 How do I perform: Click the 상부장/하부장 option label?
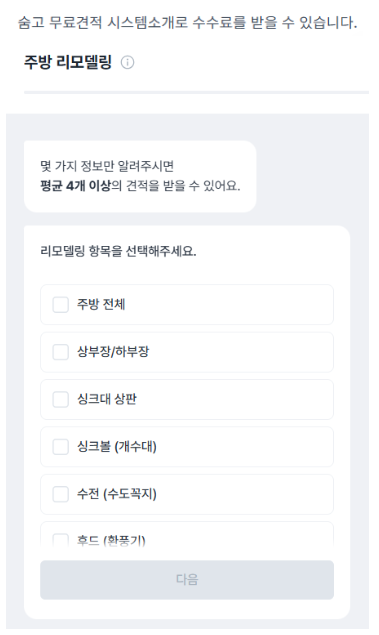coord(113,352)
